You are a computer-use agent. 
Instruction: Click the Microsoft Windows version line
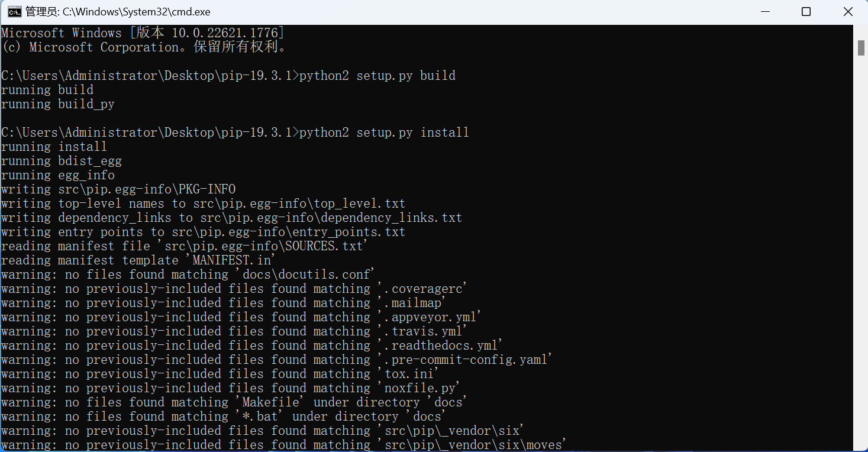(x=143, y=33)
